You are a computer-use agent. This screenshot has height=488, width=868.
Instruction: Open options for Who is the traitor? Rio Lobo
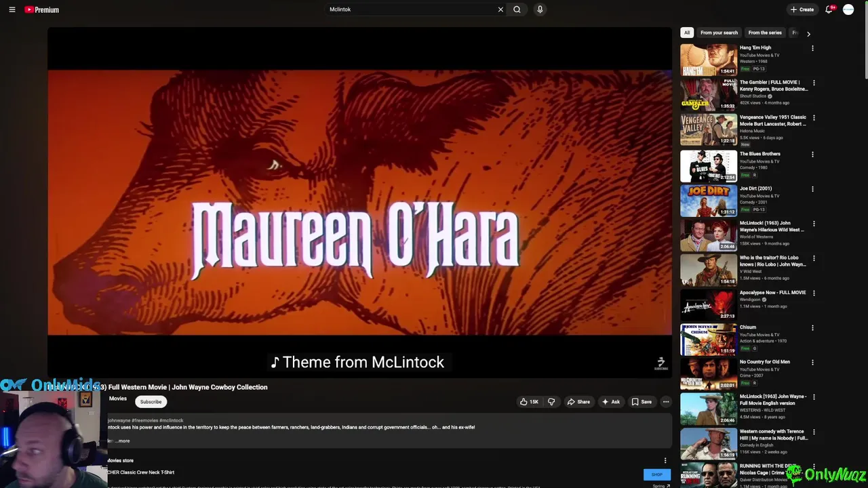point(814,258)
